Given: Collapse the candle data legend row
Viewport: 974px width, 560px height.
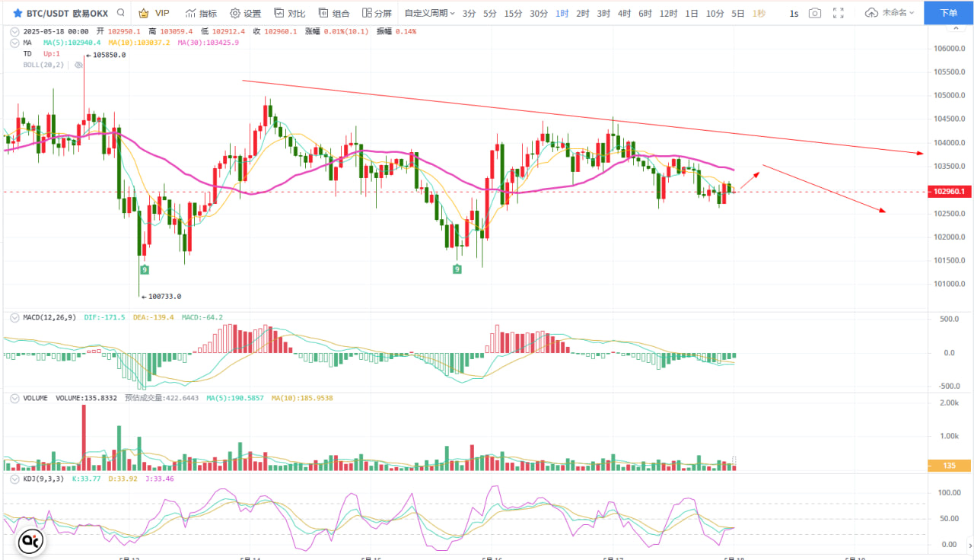Looking at the screenshot, I should tap(15, 31).
